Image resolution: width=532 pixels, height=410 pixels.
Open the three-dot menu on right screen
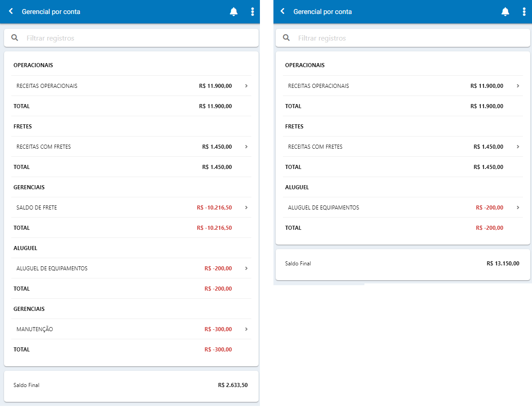pos(524,12)
